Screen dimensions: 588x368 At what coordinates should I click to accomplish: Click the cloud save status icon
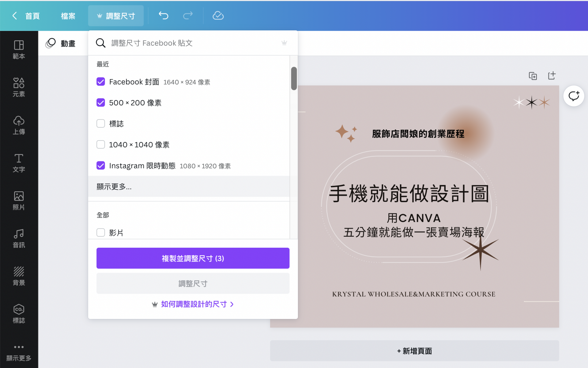(218, 16)
